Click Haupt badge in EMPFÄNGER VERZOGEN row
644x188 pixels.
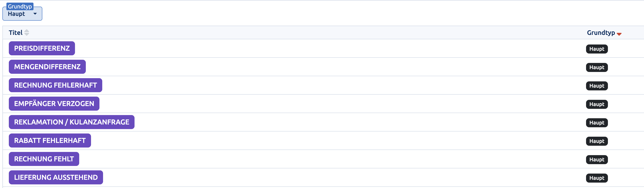coord(597,104)
